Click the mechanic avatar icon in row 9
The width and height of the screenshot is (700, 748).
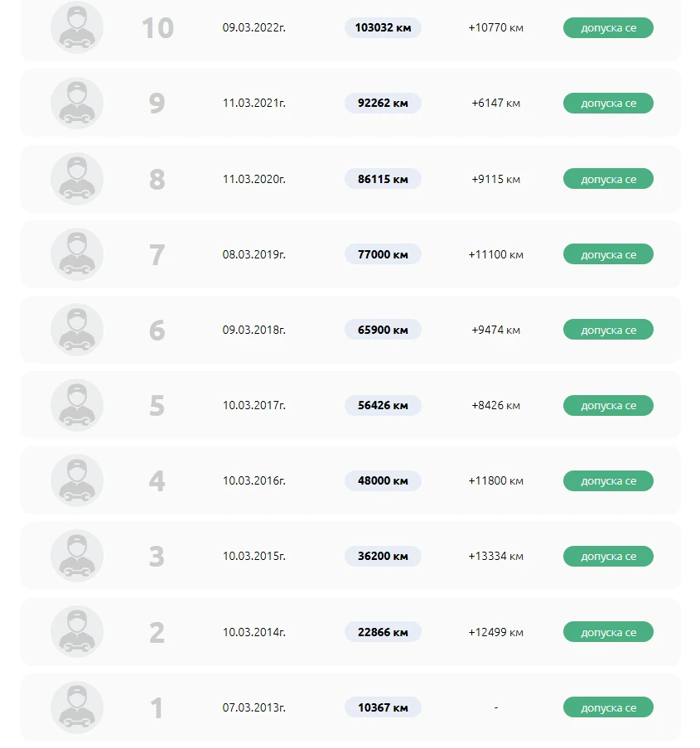(77, 104)
